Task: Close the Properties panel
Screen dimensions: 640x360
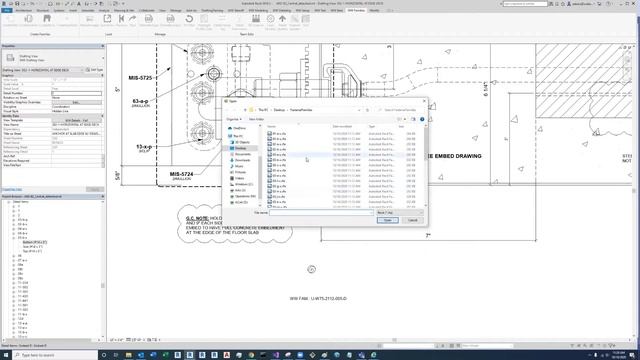Action: [102, 46]
